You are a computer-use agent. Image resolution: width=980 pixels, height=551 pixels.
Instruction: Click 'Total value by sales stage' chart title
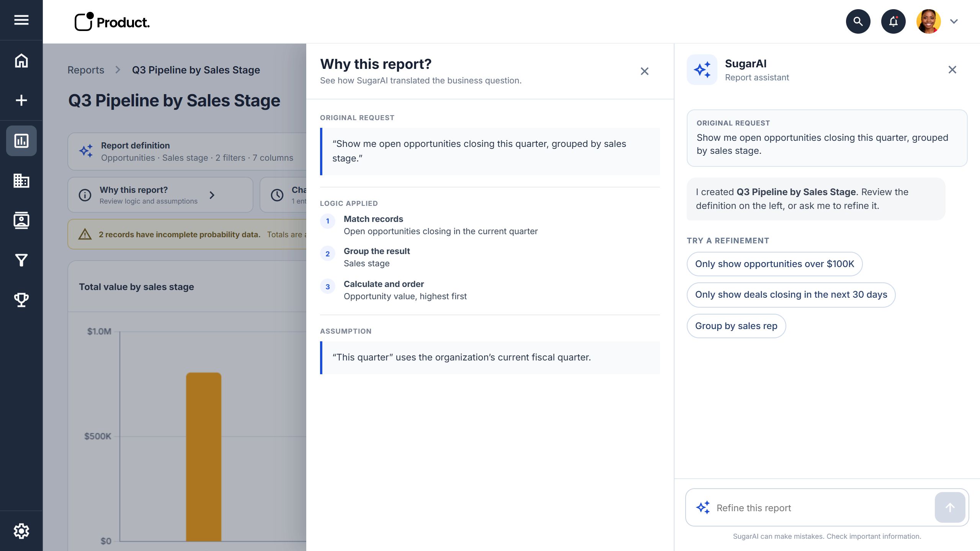[x=136, y=287]
